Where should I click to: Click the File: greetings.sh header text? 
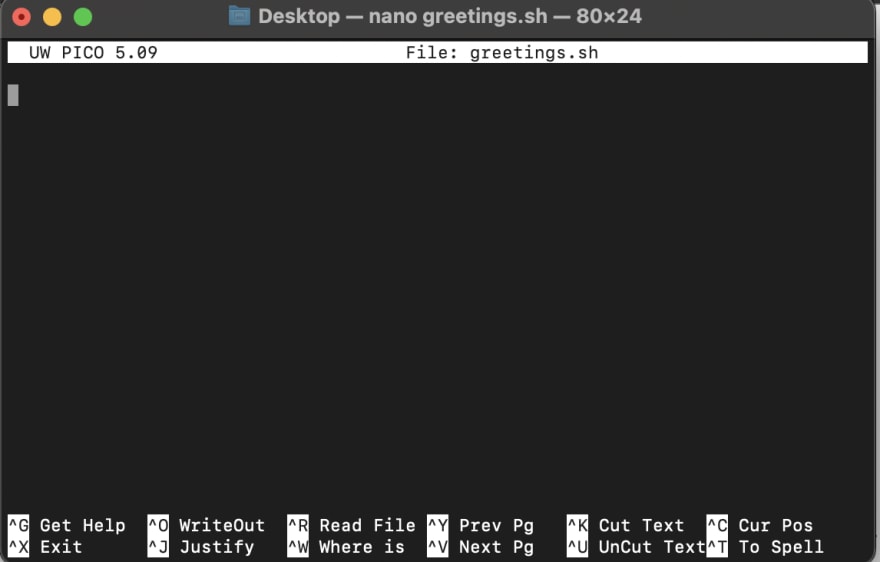point(502,53)
